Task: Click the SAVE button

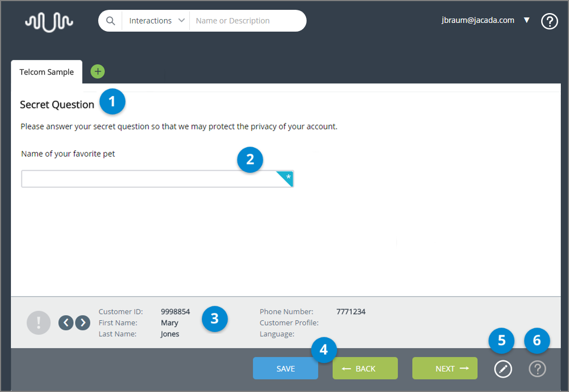Action: pos(285,369)
